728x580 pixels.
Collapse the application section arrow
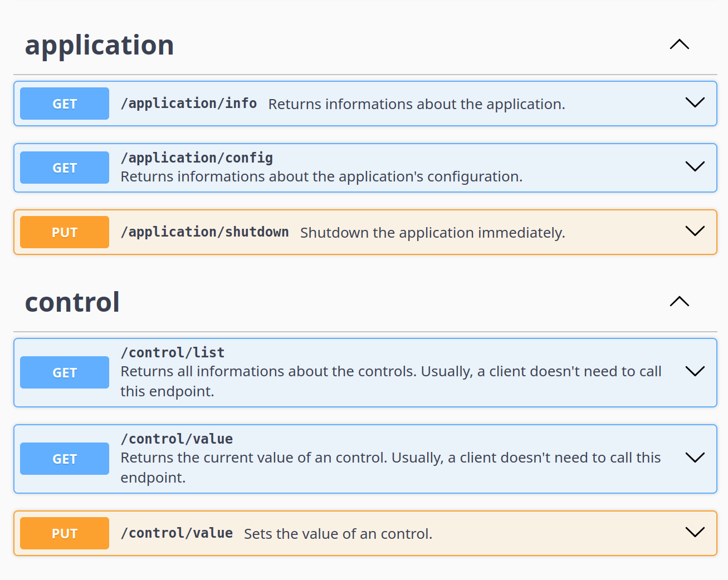[678, 44]
